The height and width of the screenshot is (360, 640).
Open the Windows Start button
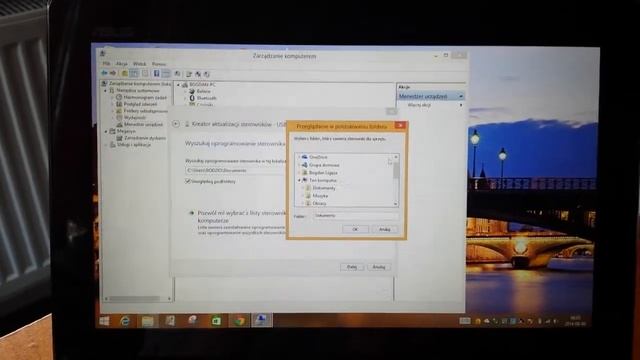tap(104, 321)
